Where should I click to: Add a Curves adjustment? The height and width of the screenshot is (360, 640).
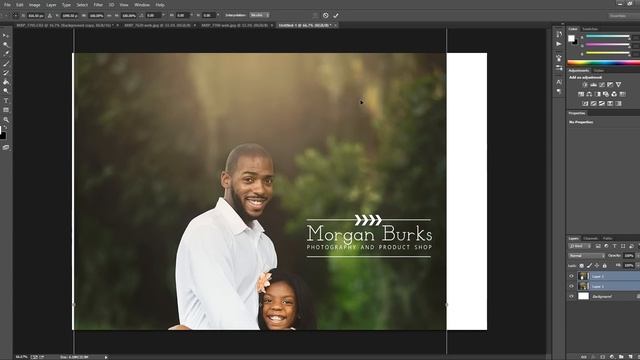[x=602, y=84]
